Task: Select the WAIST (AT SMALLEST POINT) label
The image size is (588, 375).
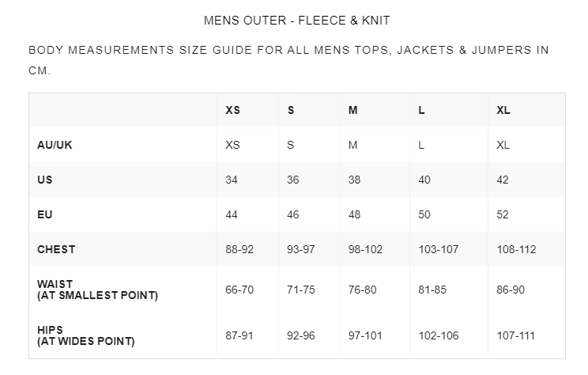Action: (97, 290)
